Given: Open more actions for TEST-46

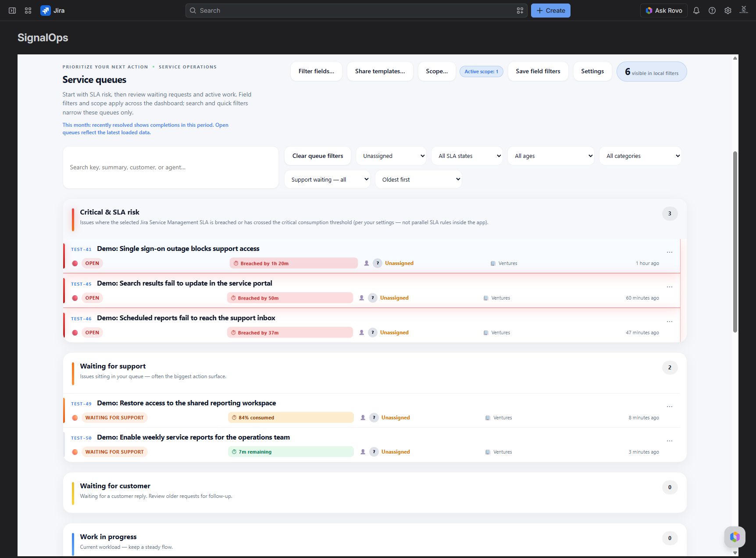Looking at the screenshot, I should coord(670,322).
